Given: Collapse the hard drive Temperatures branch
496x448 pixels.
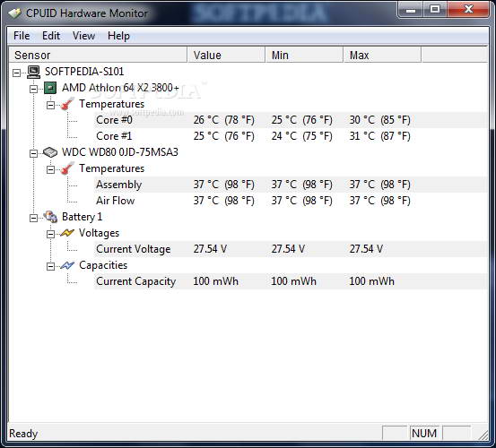Looking at the screenshot, I should click(50, 169).
